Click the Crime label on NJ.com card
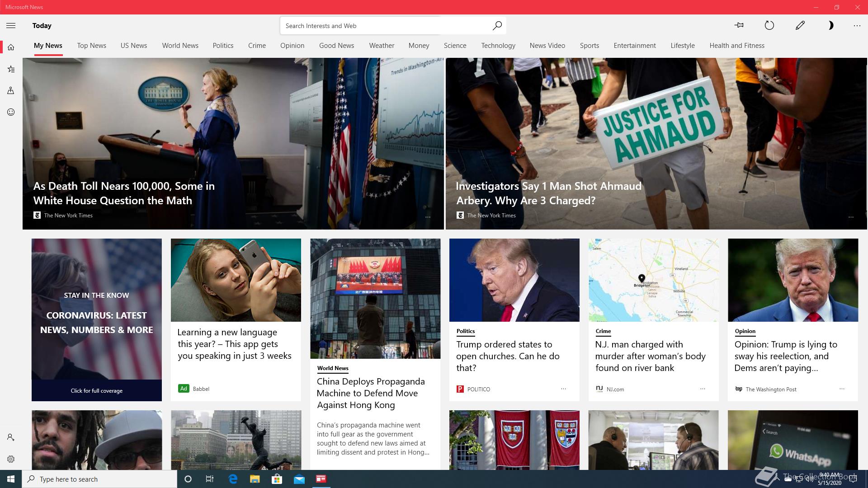 603,331
